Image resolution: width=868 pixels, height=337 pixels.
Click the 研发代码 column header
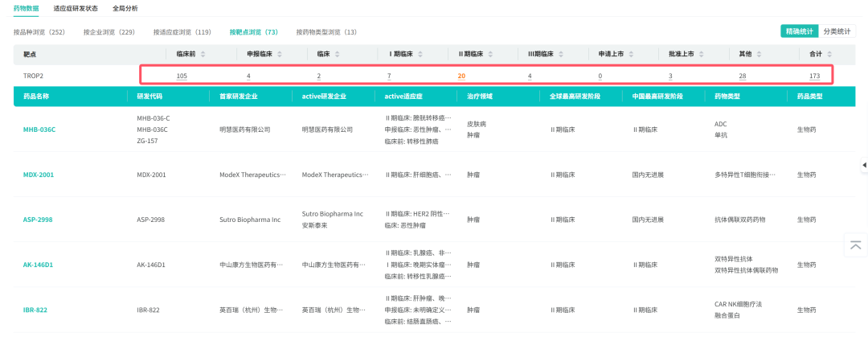click(149, 96)
